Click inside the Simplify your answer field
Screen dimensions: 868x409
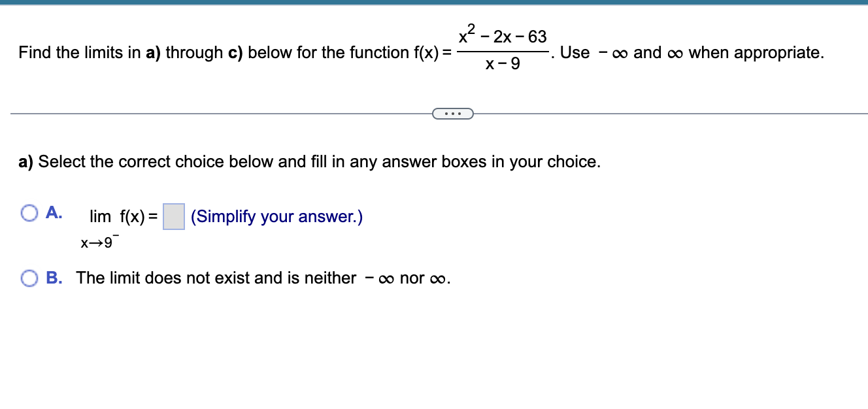click(173, 216)
